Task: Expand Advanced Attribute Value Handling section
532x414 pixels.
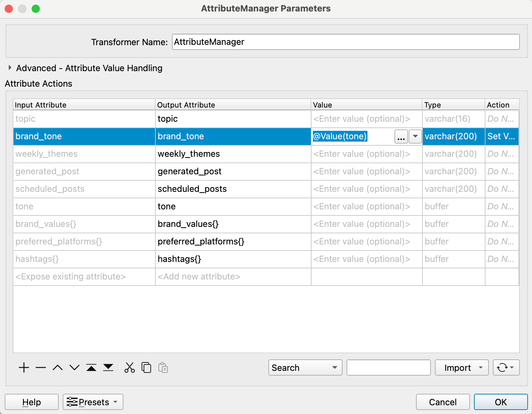Action: coord(10,68)
